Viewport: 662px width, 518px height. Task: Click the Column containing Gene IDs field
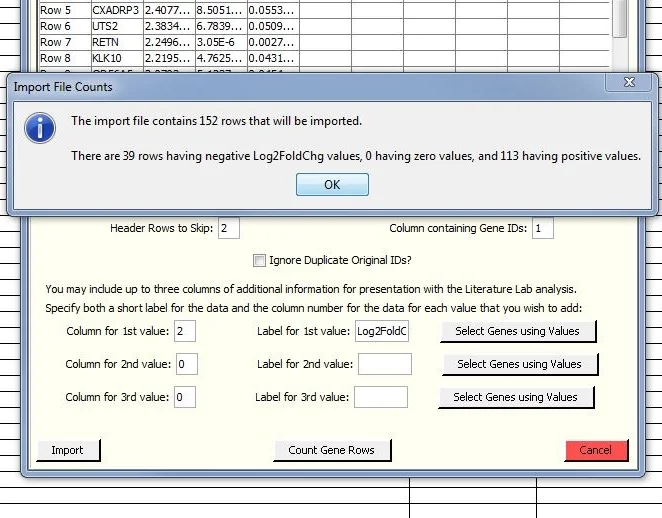tap(543, 228)
